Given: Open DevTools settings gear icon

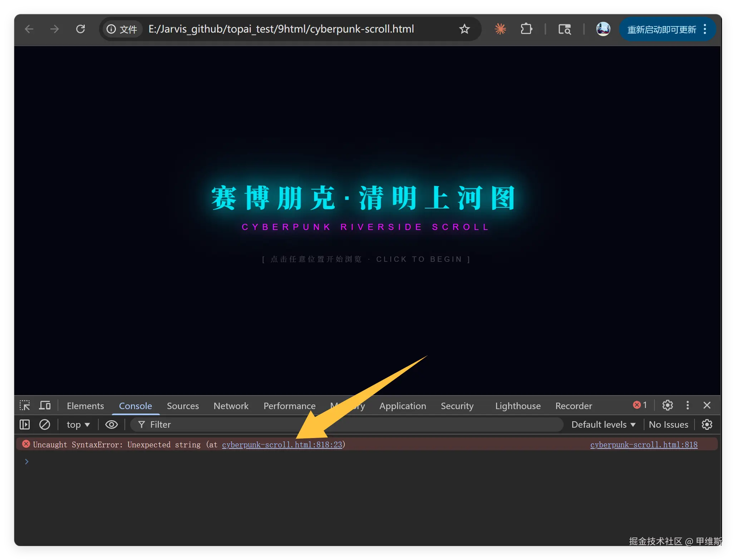Looking at the screenshot, I should coord(667,405).
